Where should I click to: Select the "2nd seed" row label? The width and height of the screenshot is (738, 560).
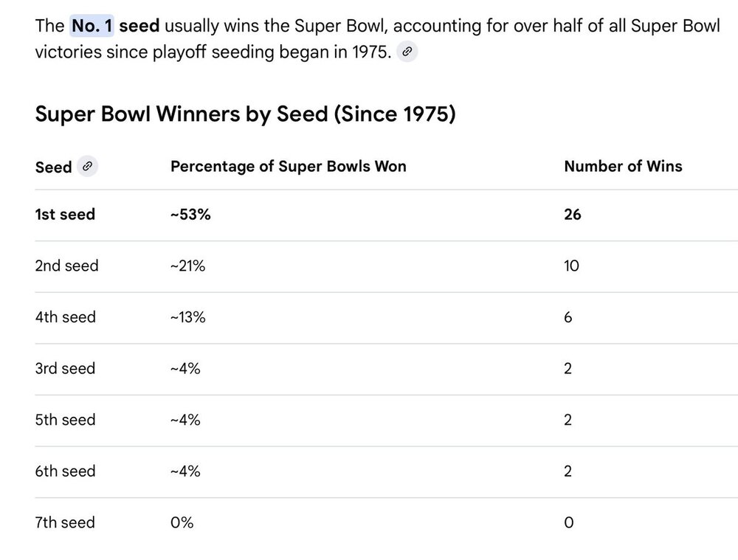(66, 266)
